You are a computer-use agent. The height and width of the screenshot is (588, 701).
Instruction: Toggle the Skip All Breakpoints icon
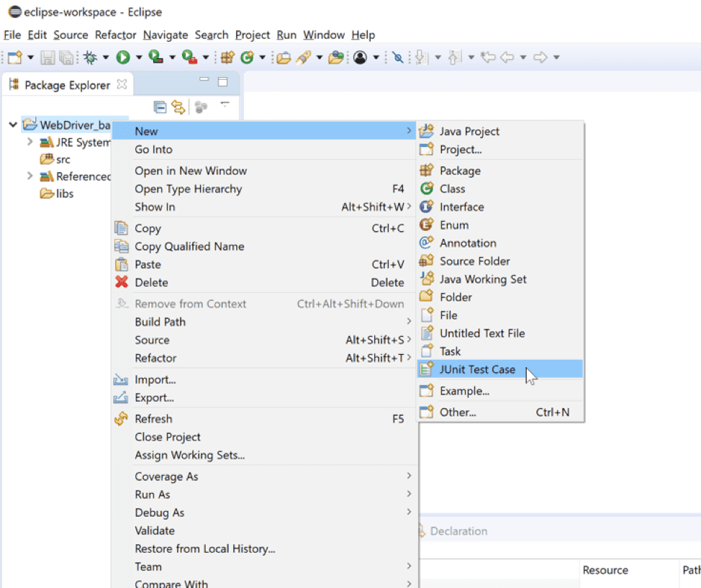pos(398,57)
